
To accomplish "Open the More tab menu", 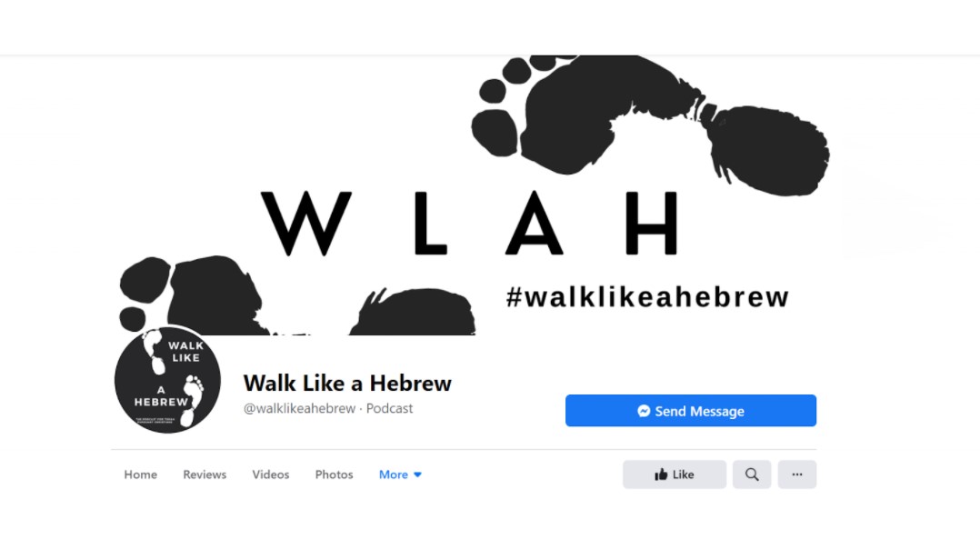I will pos(400,474).
